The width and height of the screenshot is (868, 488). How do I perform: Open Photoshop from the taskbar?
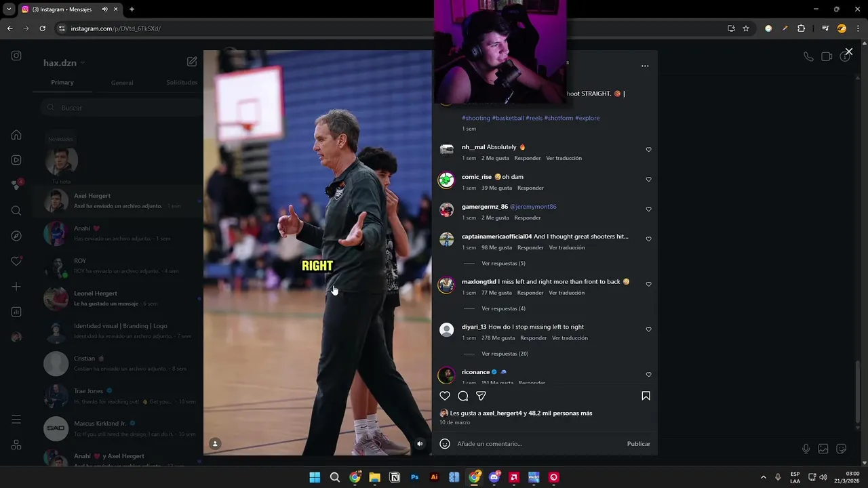(414, 477)
